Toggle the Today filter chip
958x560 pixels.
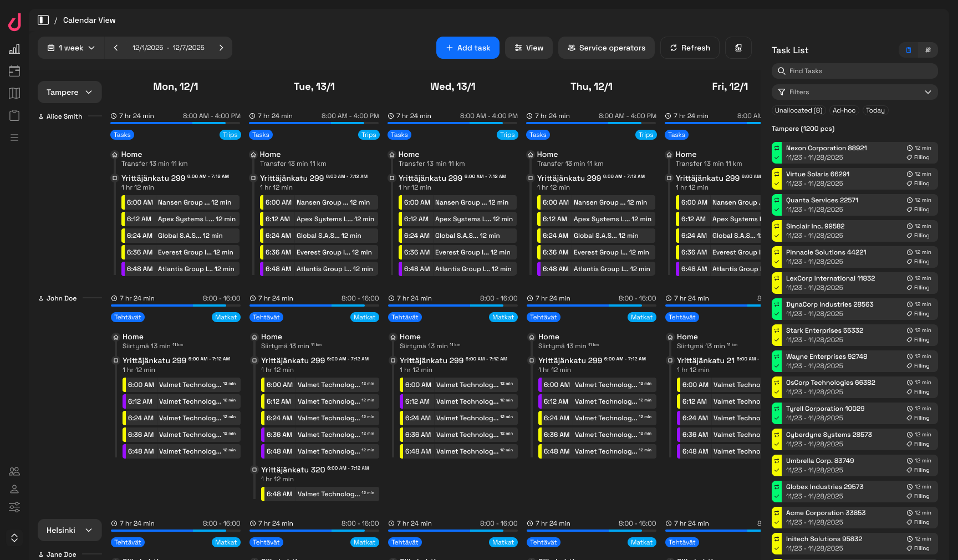875,110
